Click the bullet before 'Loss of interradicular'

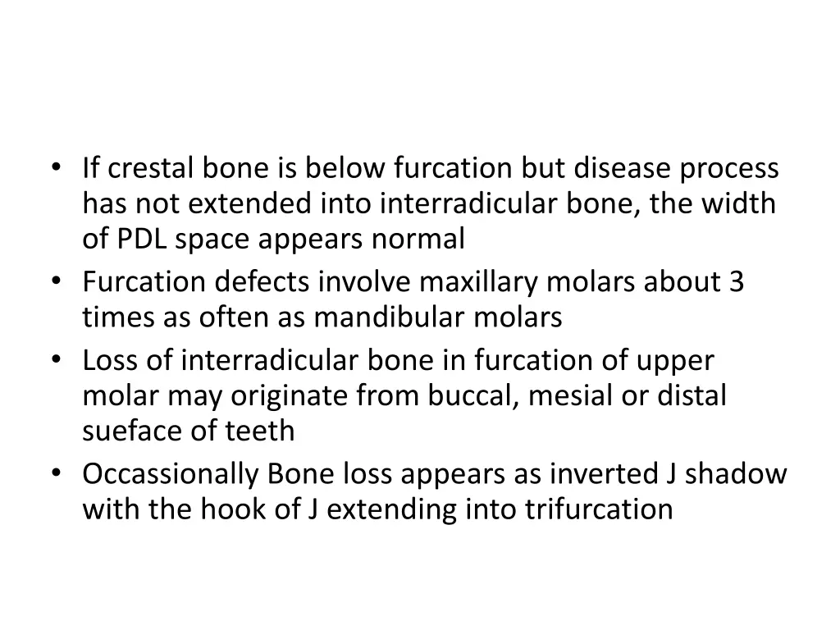coord(55,360)
